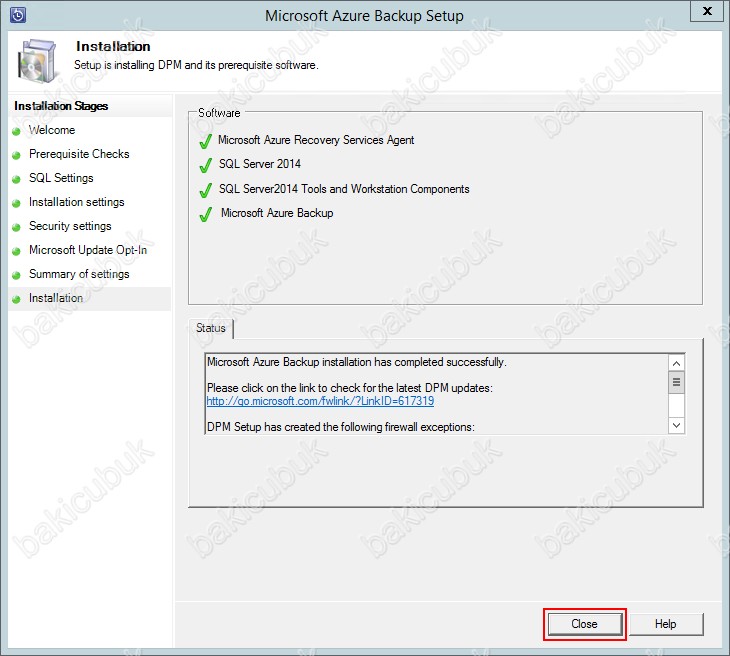
Task: Select the Prerequisite Checks stage
Action: click(x=79, y=154)
